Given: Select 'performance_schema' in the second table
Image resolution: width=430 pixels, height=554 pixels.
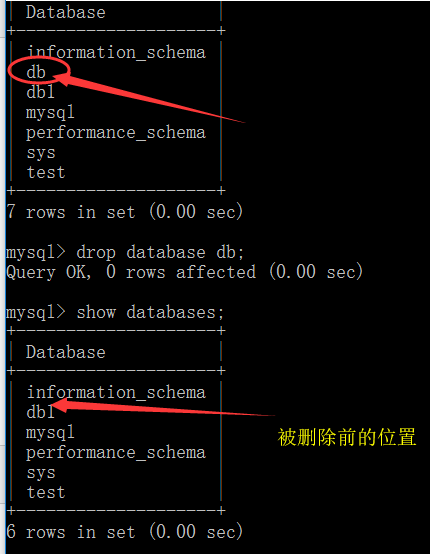Looking at the screenshot, I should click(116, 453).
